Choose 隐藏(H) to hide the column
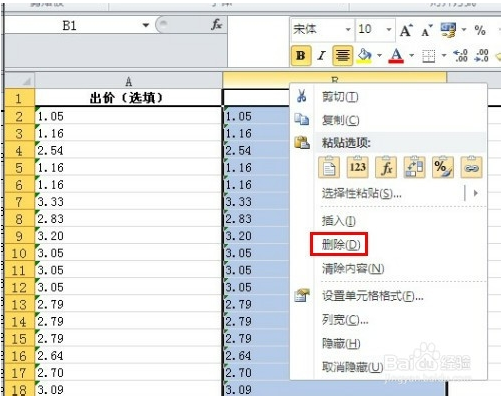503x400 pixels. click(x=341, y=343)
